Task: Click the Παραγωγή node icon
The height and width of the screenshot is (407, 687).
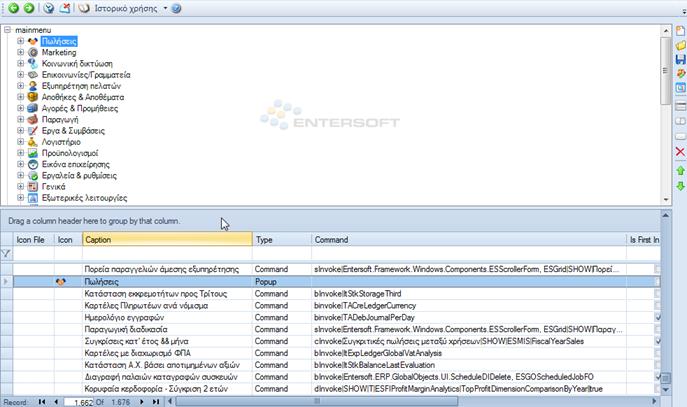Action: [x=33, y=119]
